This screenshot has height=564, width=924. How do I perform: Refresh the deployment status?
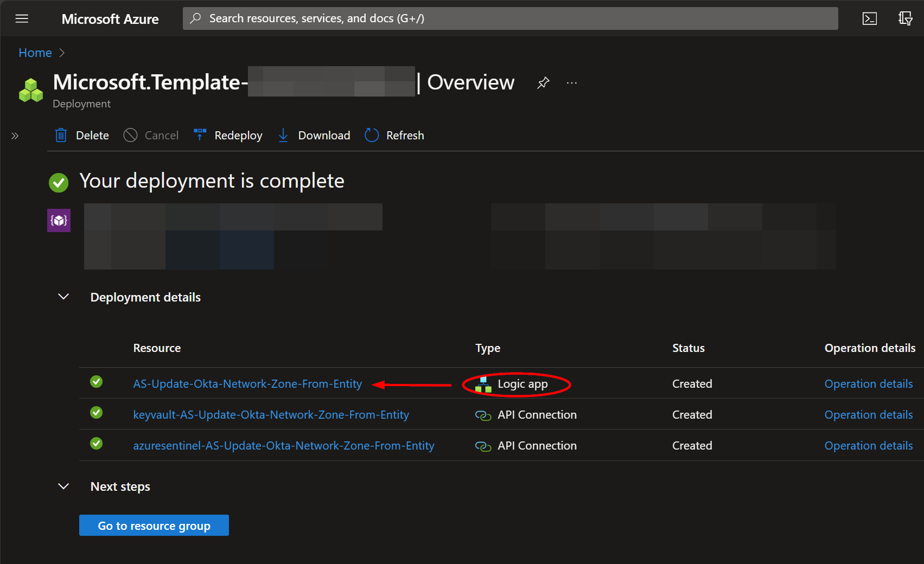(405, 136)
